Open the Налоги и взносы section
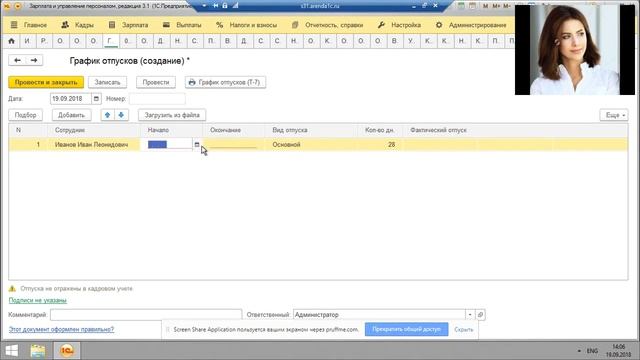The height and width of the screenshot is (360, 640). 246,25
